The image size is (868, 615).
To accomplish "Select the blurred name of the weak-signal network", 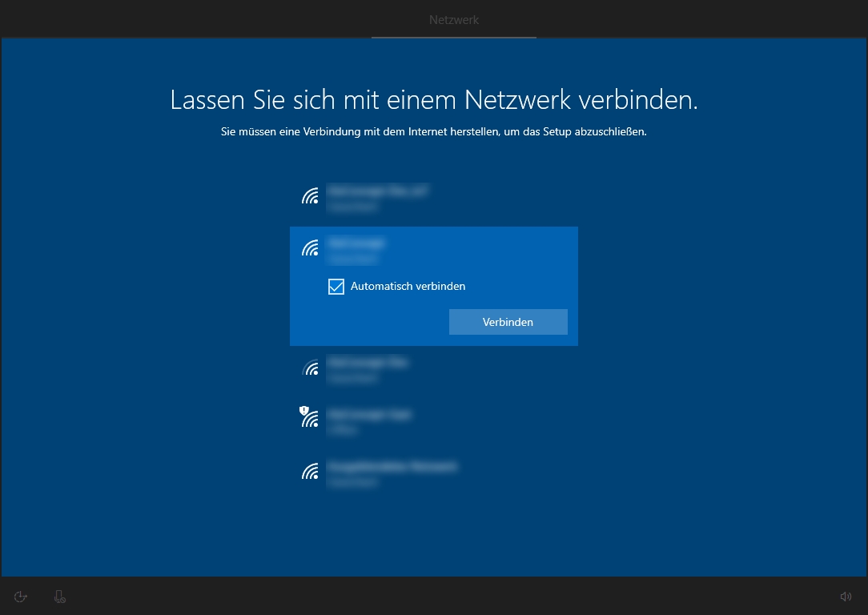I will [368, 363].
